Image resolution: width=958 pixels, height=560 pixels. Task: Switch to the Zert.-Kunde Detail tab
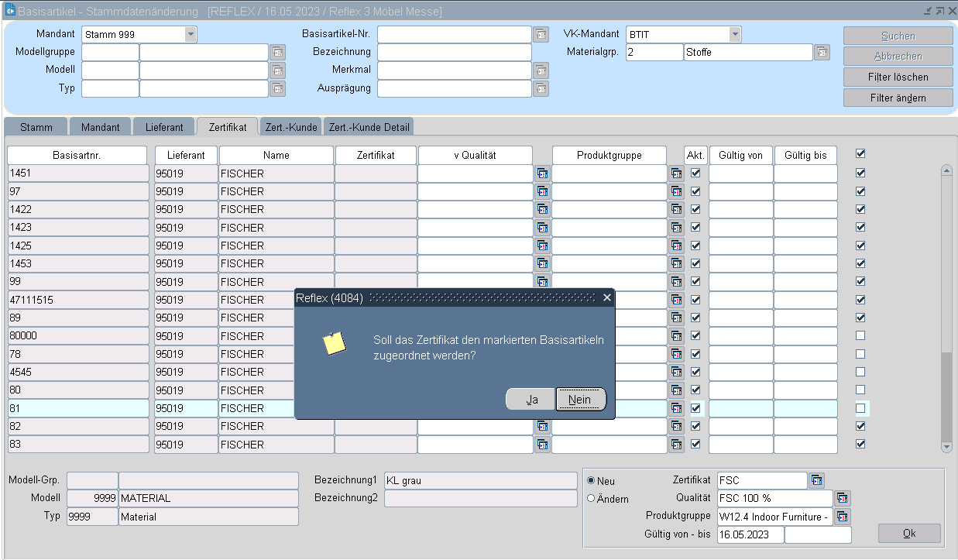pyautogui.click(x=369, y=127)
